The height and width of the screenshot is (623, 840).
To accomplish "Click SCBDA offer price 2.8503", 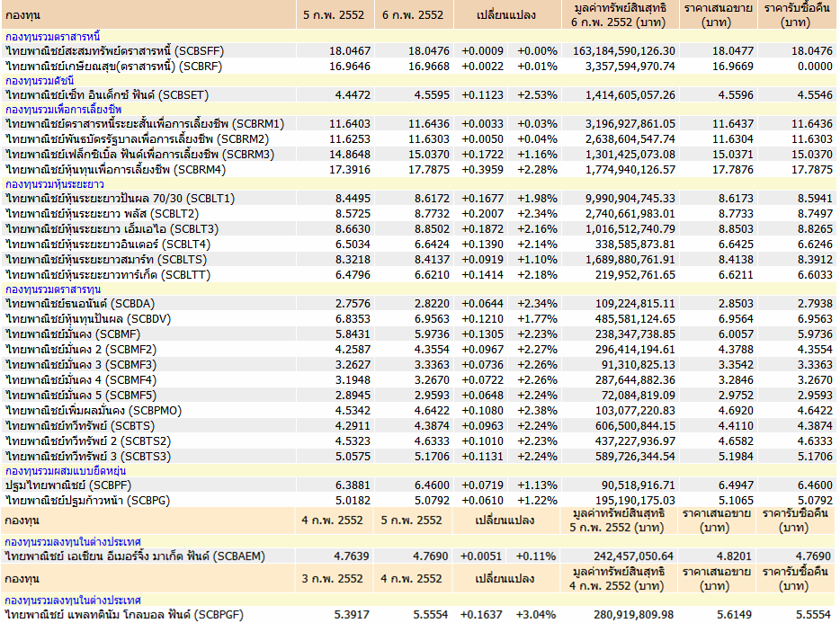I will click(736, 304).
